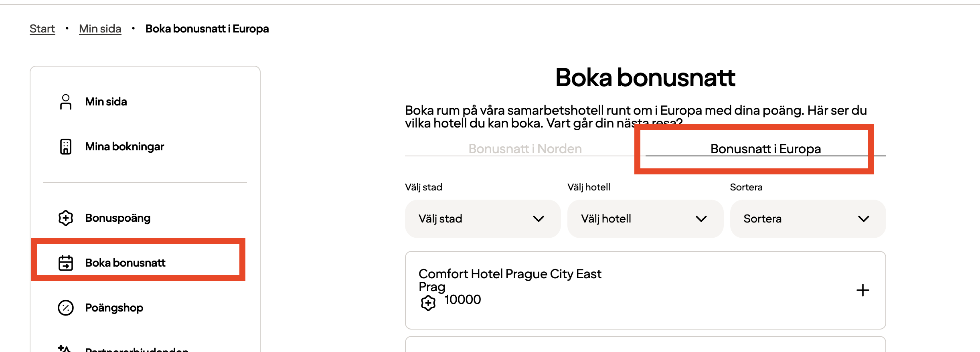Screen dimensions: 980x352
Task: Open Bonuspoäng from the sidebar menu
Action: (x=118, y=218)
